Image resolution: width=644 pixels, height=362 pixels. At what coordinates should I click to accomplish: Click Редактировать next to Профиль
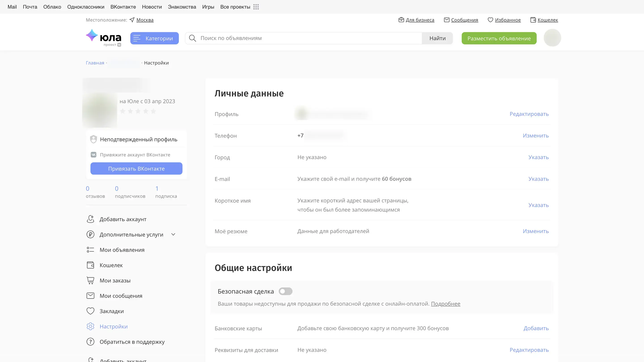529,114
